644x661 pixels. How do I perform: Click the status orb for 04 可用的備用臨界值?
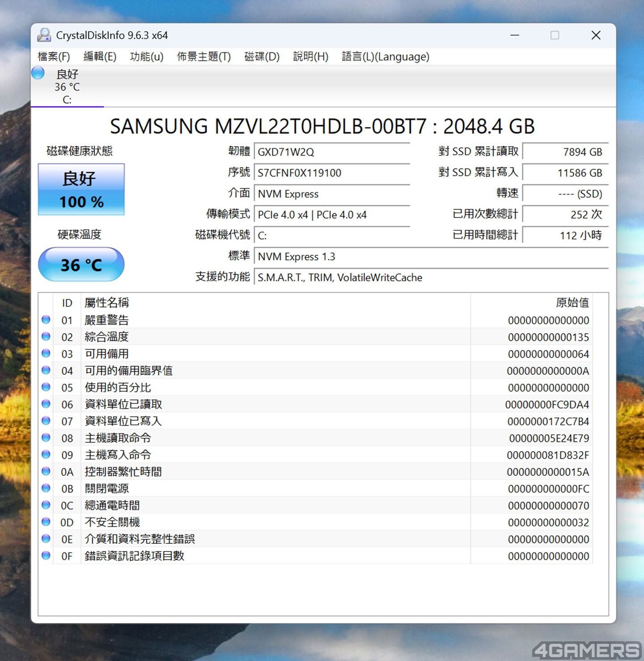click(x=46, y=370)
